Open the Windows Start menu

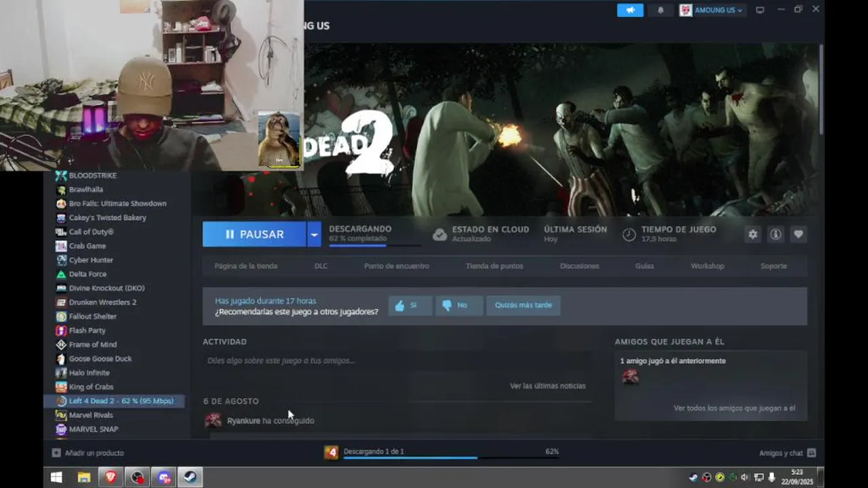(x=56, y=477)
